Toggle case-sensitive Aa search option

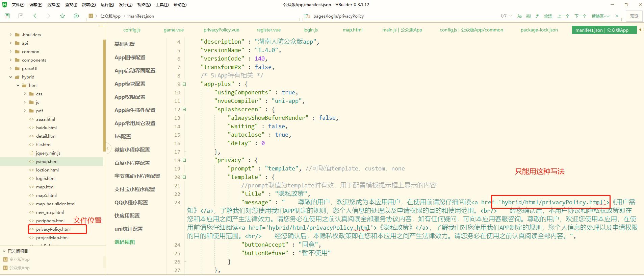click(519, 16)
